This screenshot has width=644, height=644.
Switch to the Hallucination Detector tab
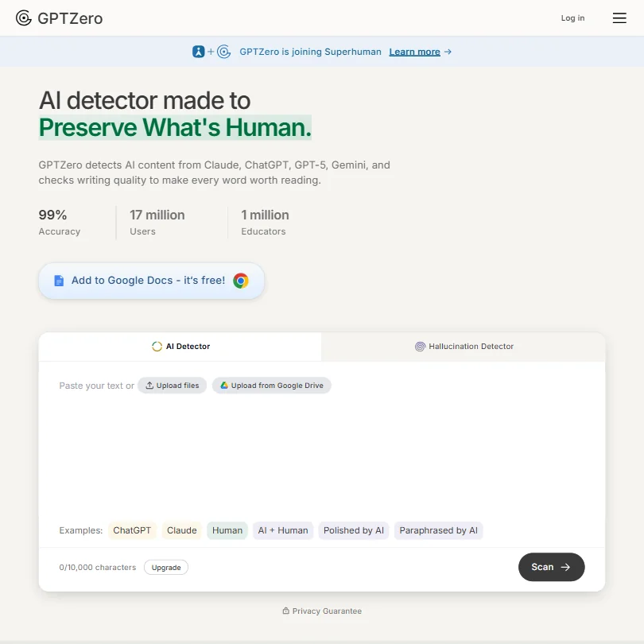click(x=464, y=347)
